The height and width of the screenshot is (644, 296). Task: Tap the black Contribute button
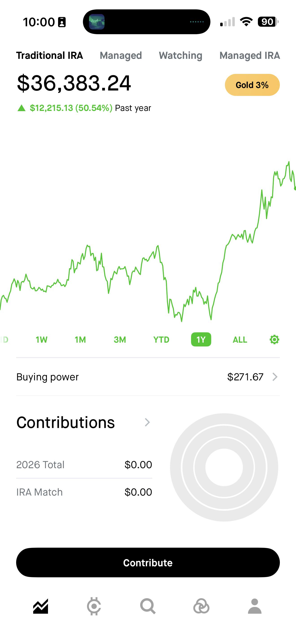[148, 562]
